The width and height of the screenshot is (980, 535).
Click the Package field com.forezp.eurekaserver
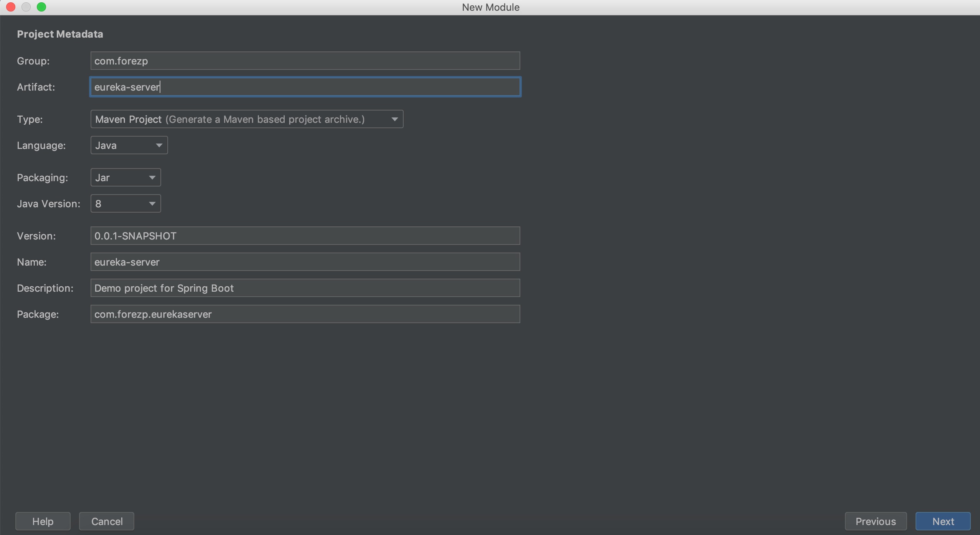point(305,314)
